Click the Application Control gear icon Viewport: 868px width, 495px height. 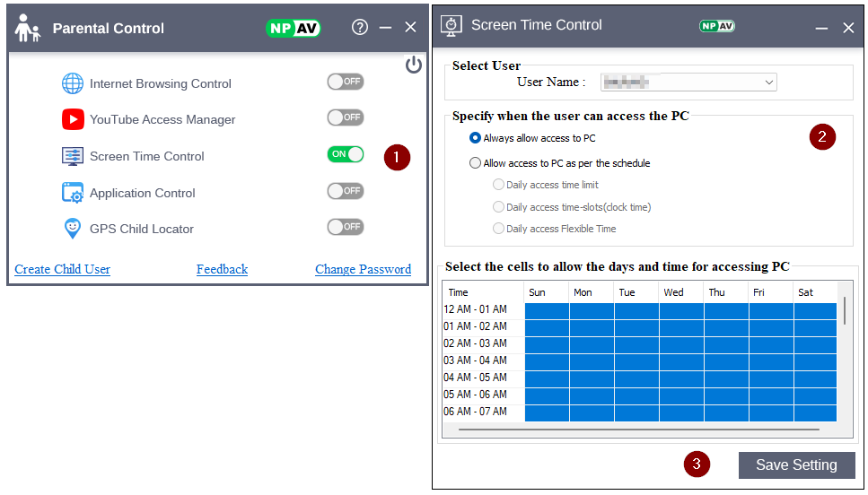[73, 193]
